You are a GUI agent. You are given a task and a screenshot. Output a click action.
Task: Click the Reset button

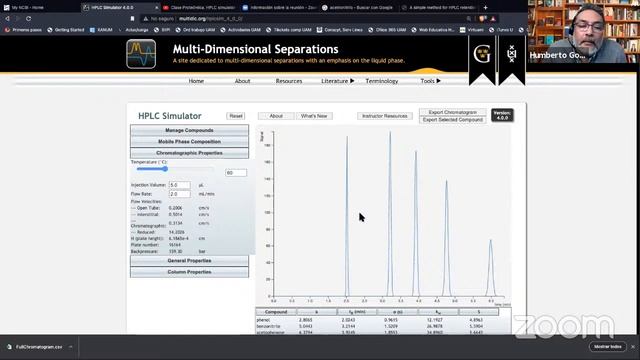pyautogui.click(x=236, y=116)
